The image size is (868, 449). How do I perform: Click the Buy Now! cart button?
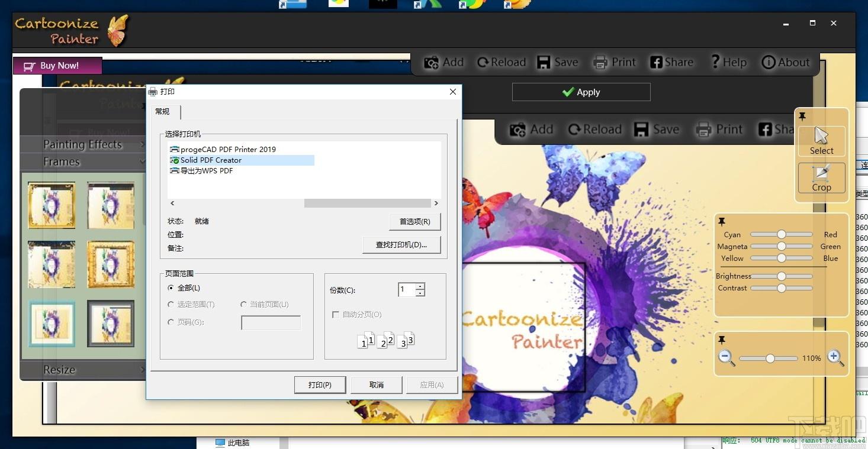(57, 66)
